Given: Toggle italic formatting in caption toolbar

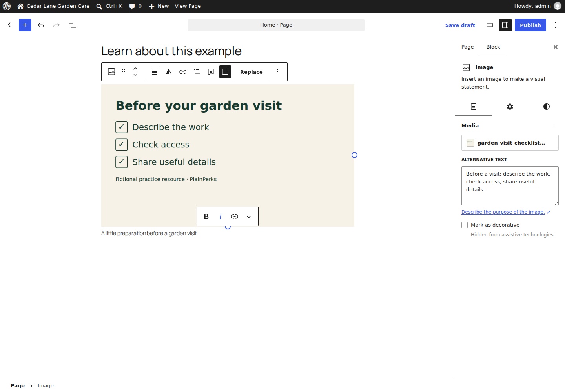Looking at the screenshot, I should [x=221, y=216].
